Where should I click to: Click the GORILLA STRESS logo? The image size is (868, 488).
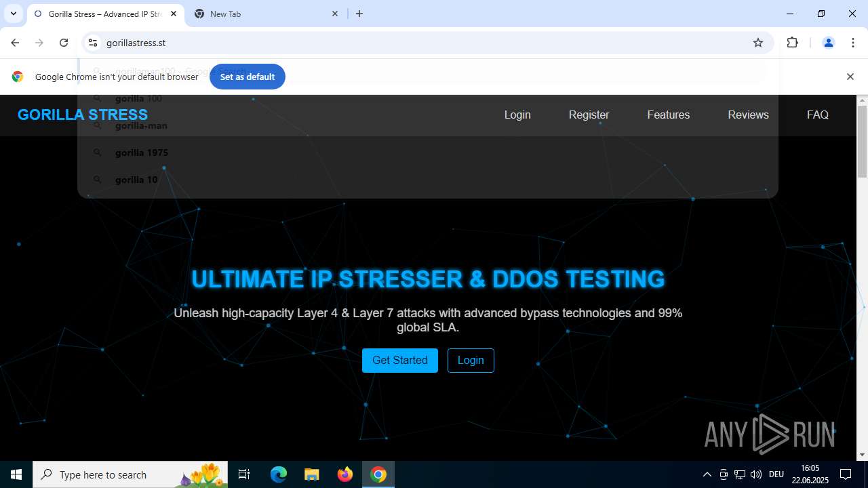(x=83, y=115)
